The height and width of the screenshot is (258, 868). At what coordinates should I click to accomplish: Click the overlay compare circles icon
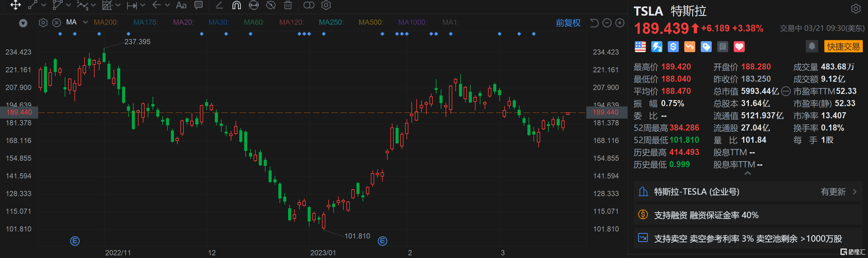coord(309,5)
